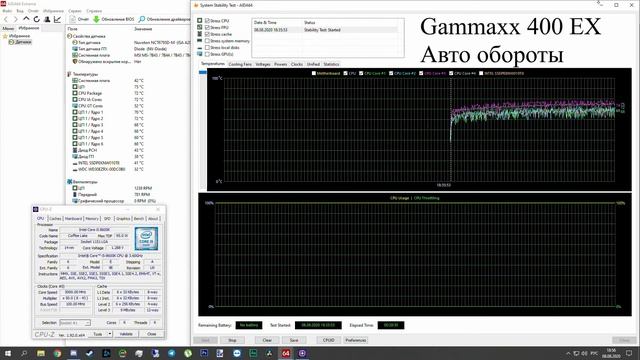Screen dimensions: 640x360
Task: Click the Поле column header
Action: (72, 29)
